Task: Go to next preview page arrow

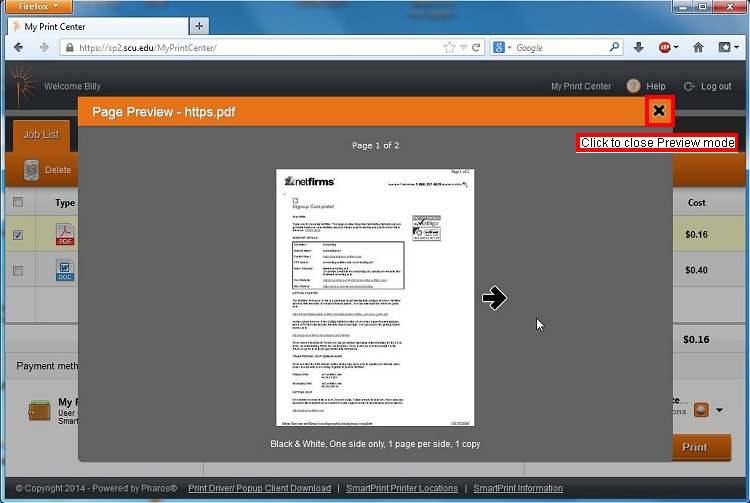Action: [494, 298]
